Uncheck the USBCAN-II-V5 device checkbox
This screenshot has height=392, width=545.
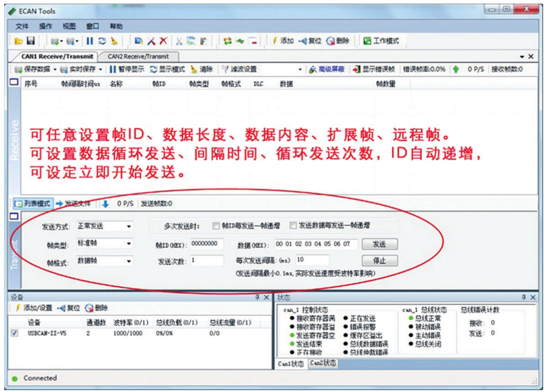tap(14, 333)
